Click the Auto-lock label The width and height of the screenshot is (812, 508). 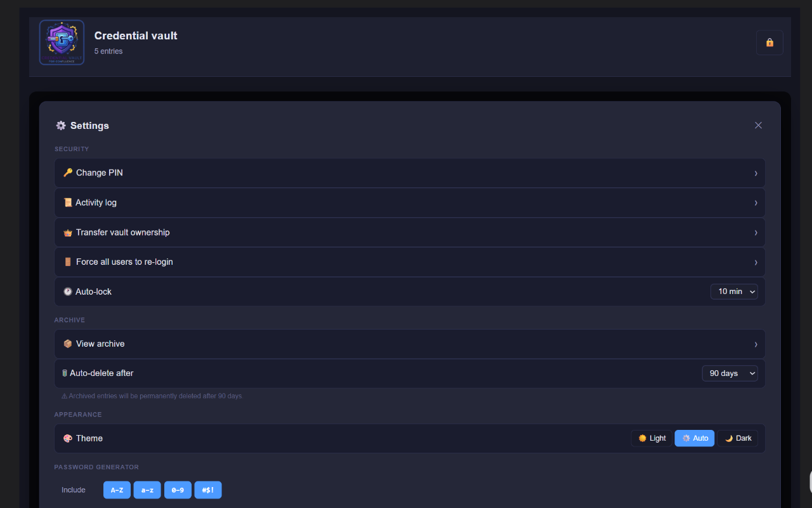(x=93, y=291)
